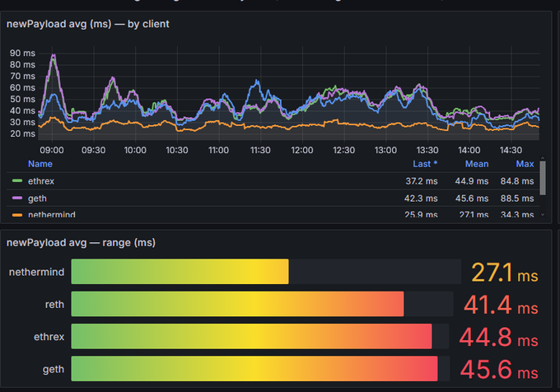Image resolution: width=560 pixels, height=392 pixels.
Task: Click the 09:00 time axis label
Action: point(52,150)
